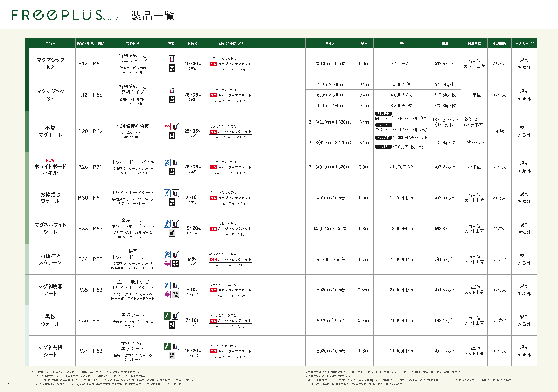Click the price 24,000円/枚

[x=401, y=167]
